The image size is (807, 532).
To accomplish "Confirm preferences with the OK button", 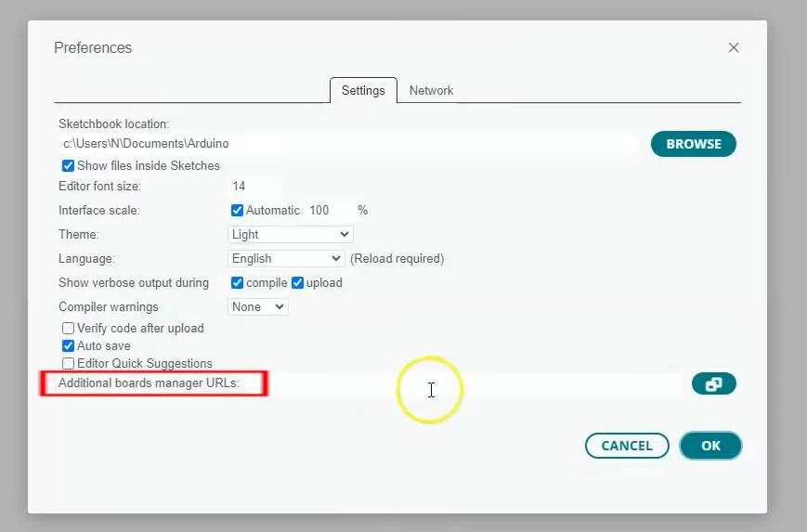I will click(x=710, y=446).
